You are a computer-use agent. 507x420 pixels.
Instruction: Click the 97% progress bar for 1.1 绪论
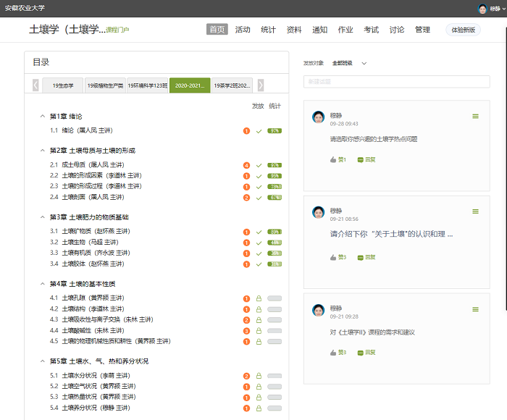coord(275,131)
